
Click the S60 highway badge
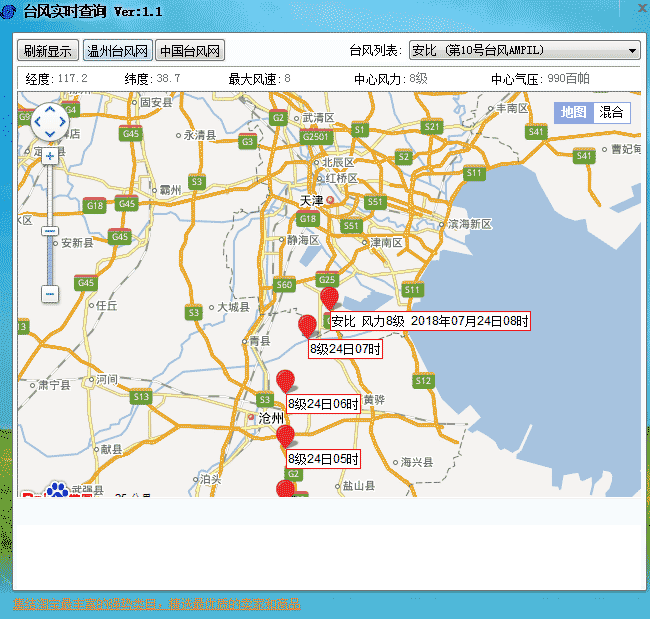[x=284, y=285]
